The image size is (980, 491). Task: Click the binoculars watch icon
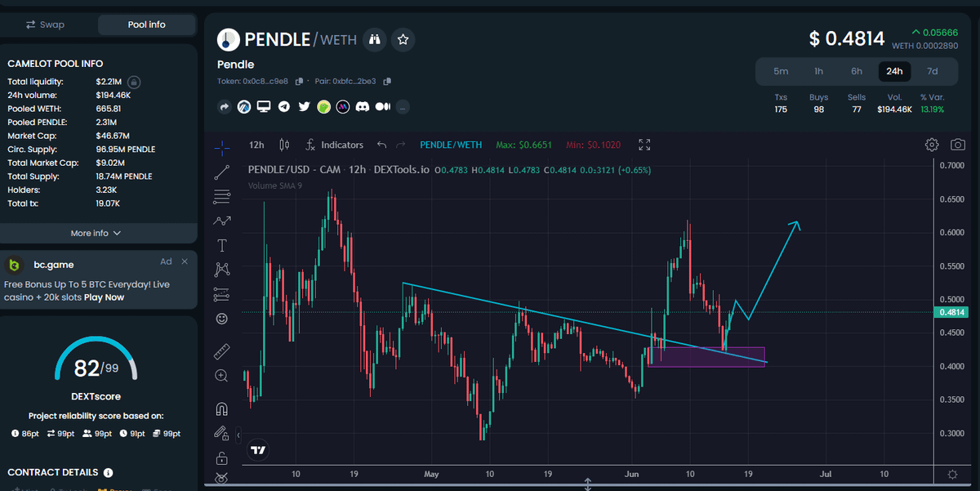[374, 38]
